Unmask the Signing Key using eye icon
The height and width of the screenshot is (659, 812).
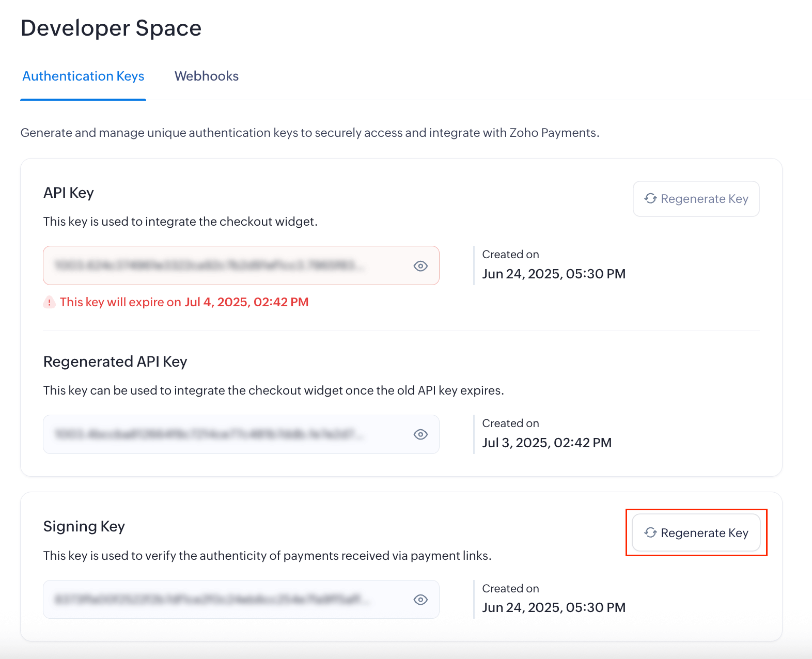pos(420,600)
